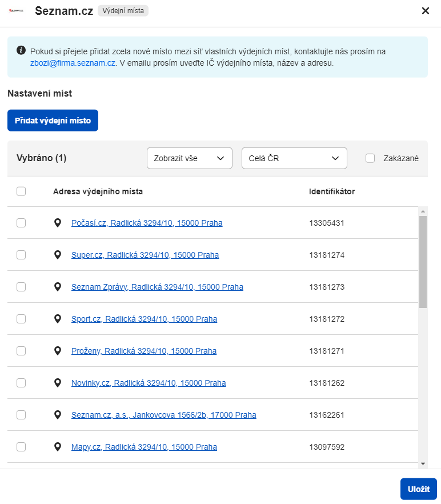Click the list scrollbar thumb
The height and width of the screenshot is (504, 441).
pos(423,262)
